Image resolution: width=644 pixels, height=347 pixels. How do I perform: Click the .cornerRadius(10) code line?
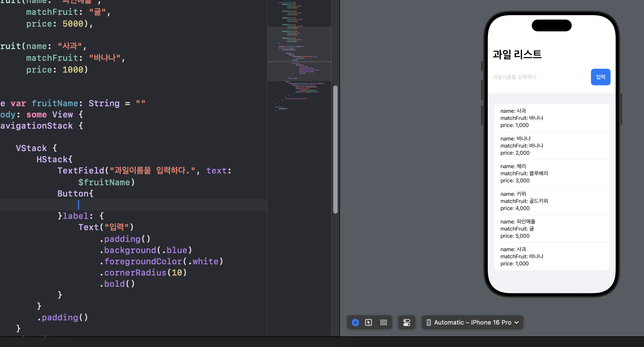143,272
